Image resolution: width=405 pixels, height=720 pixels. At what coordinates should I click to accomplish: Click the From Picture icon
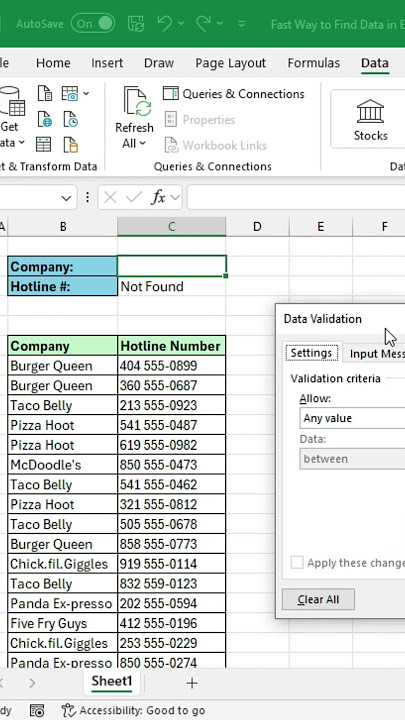69,94
